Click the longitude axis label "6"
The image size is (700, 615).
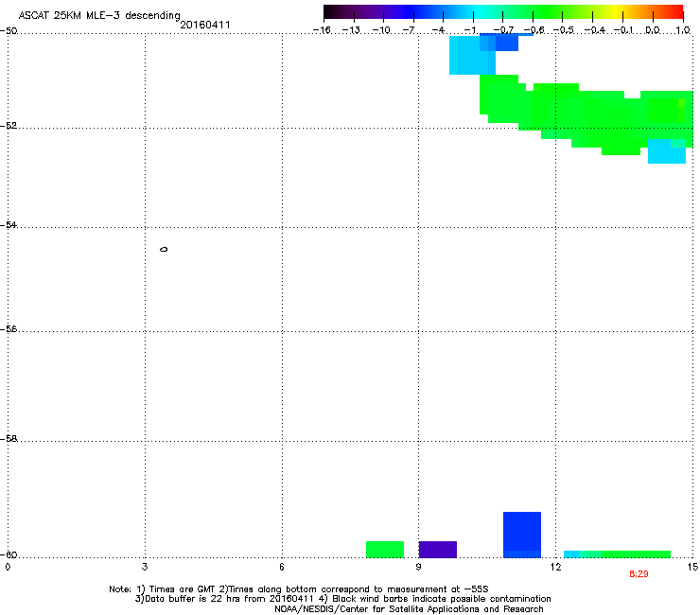pos(282,567)
